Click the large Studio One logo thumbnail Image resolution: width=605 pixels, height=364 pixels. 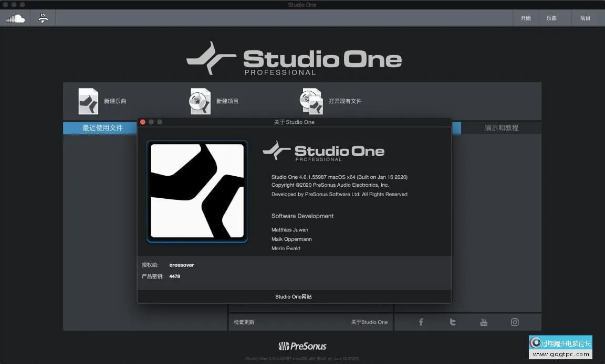[x=197, y=191]
